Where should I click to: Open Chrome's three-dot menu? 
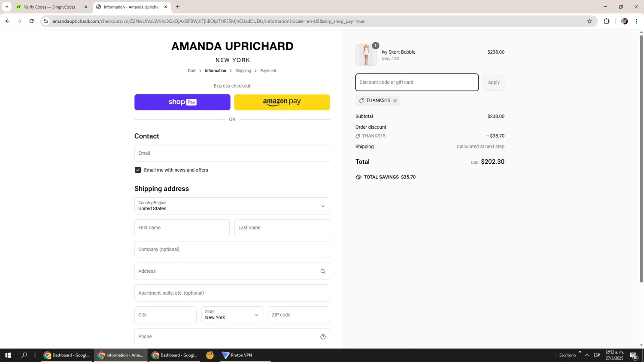[x=637, y=21]
